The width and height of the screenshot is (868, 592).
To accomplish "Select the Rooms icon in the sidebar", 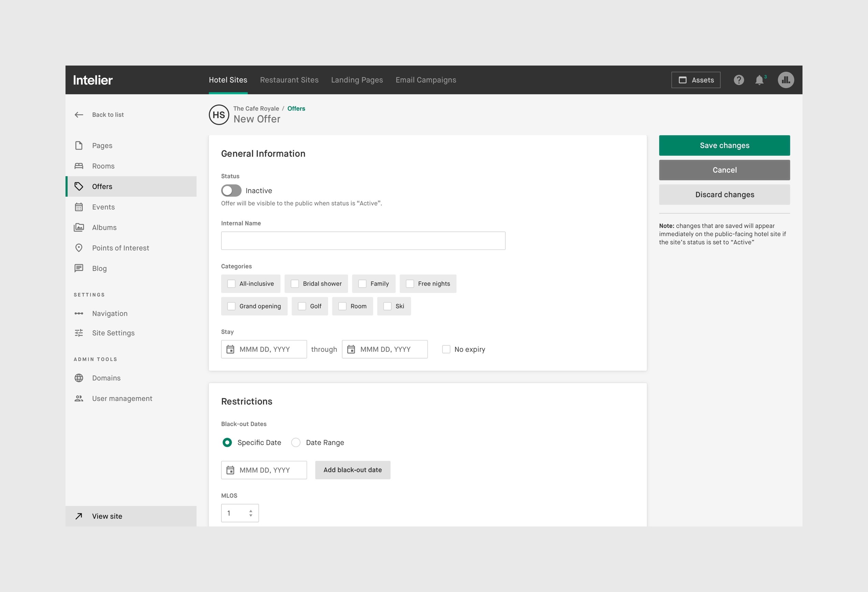I will (x=79, y=166).
